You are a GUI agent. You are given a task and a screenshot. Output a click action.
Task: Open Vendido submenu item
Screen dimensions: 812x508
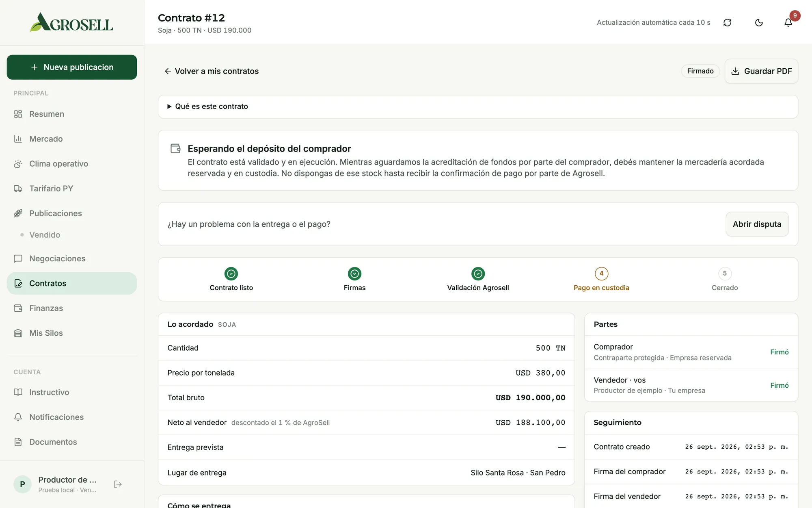coord(45,235)
